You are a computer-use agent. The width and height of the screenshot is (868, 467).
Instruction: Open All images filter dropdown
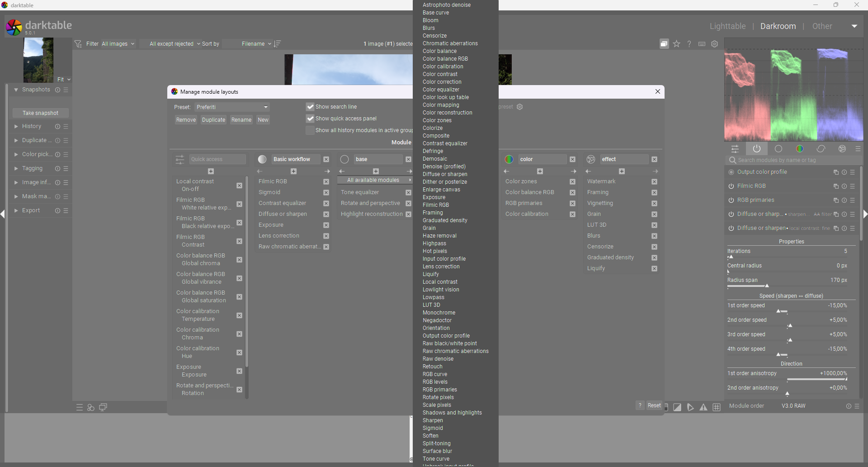click(118, 44)
